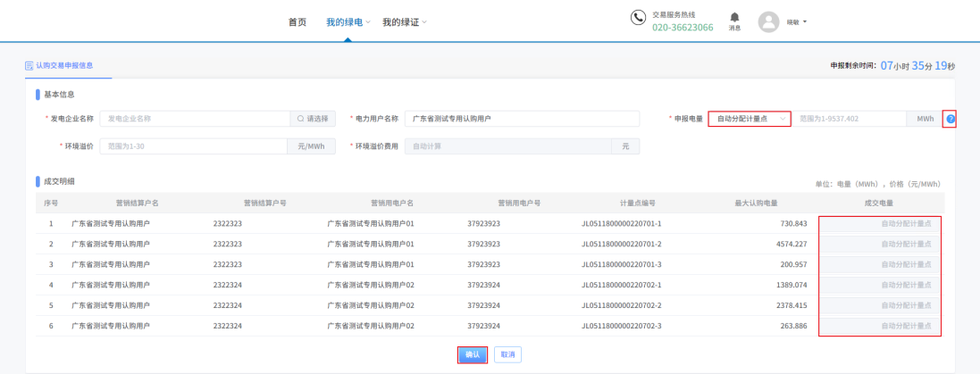Click the 环境溢价 input field
The height and width of the screenshot is (374, 980).
[192, 146]
